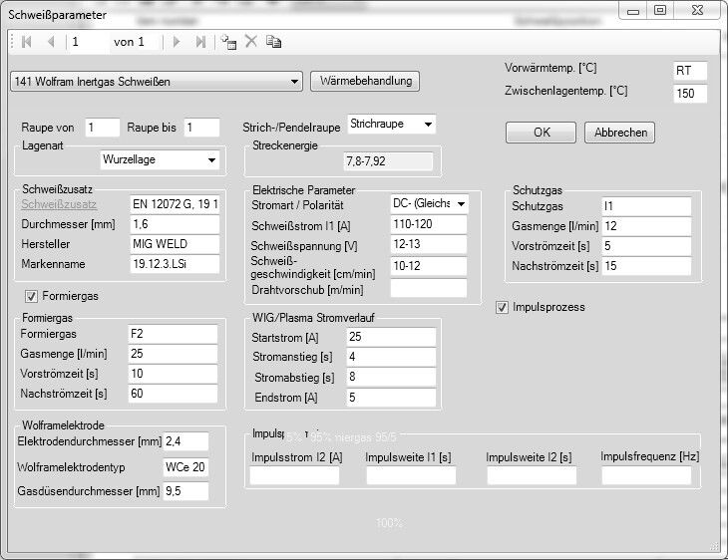
Task: Click Schweißstrom I1 field 110-120
Action: pos(429,224)
